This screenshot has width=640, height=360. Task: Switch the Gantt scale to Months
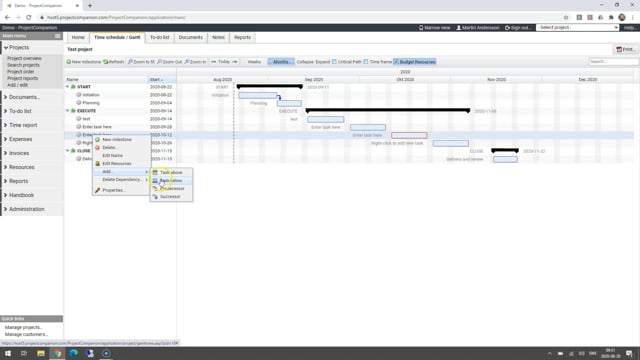281,62
